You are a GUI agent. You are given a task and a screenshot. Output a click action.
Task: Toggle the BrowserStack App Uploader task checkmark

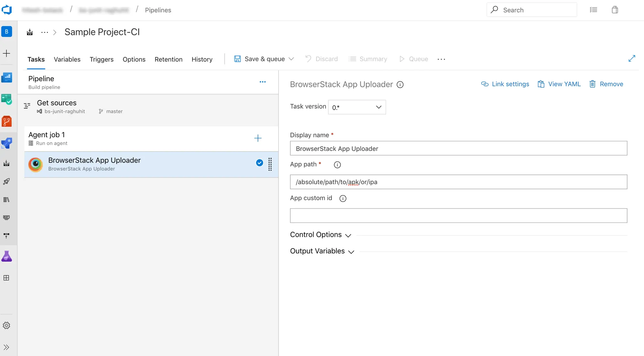tap(259, 163)
